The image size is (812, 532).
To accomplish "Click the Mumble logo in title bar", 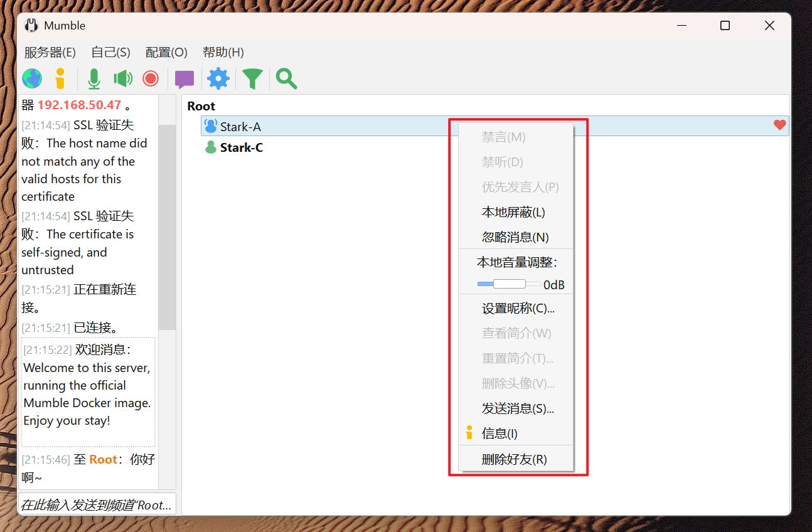I will coord(31,26).
